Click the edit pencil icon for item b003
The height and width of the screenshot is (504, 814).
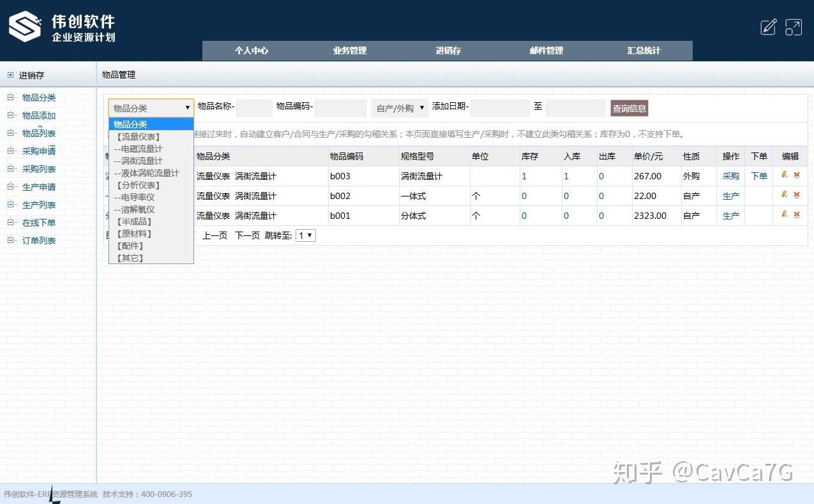click(x=785, y=175)
